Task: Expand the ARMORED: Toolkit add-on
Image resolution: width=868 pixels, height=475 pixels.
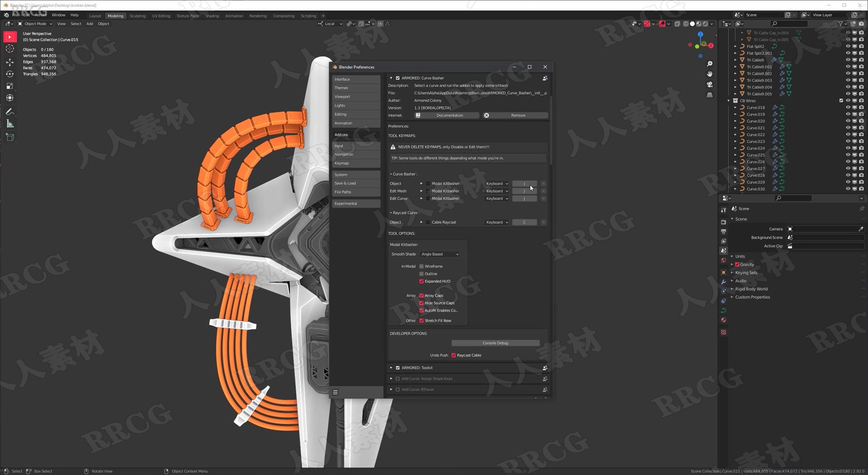Action: 392,368
